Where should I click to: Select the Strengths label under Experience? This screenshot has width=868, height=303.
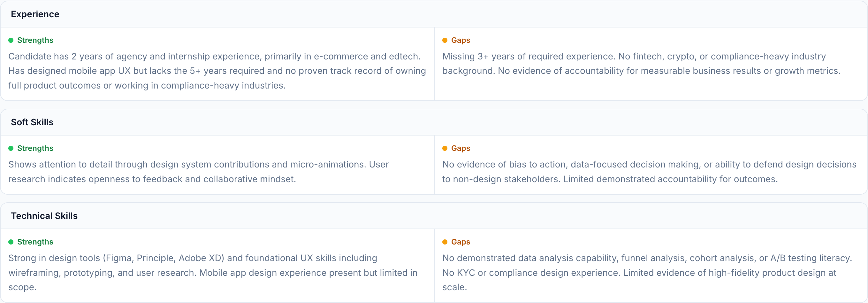pyautogui.click(x=35, y=41)
